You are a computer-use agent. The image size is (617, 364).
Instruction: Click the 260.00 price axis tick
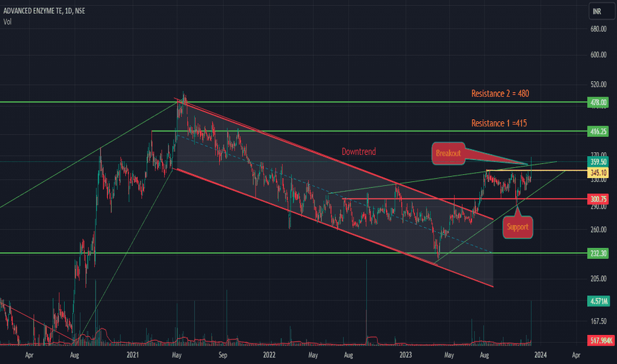[598, 230]
